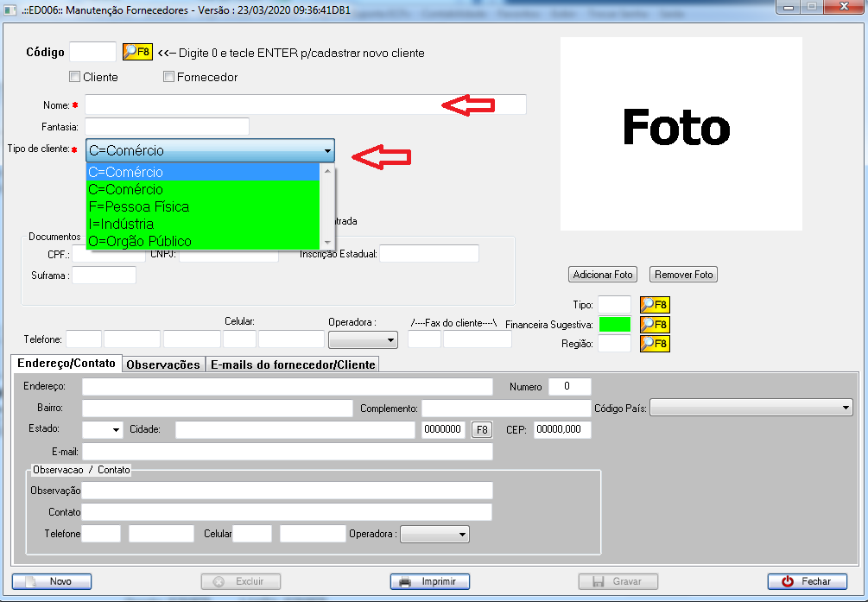Click the F8 lookup icon for Tipo
Image resolution: width=868 pixels, height=602 pixels.
pyautogui.click(x=654, y=305)
